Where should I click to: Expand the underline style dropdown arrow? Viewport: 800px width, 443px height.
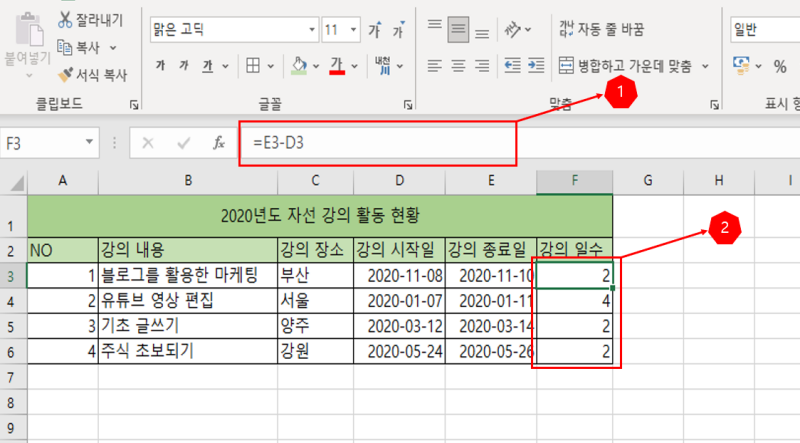pos(225,66)
